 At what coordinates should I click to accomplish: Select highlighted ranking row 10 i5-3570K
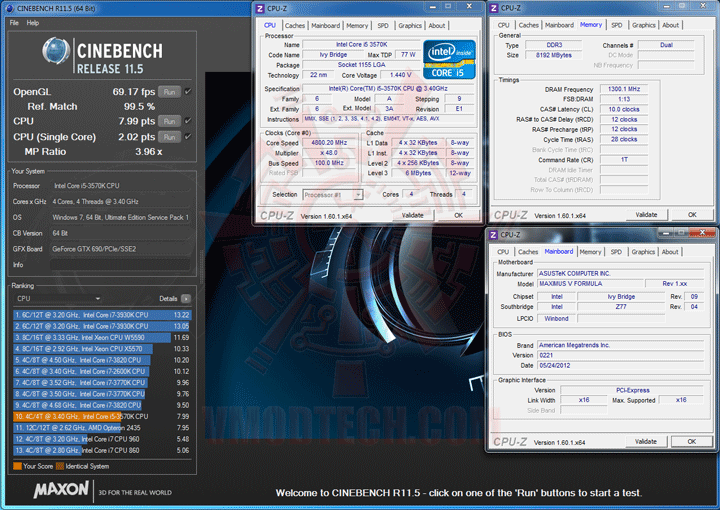tap(102, 416)
